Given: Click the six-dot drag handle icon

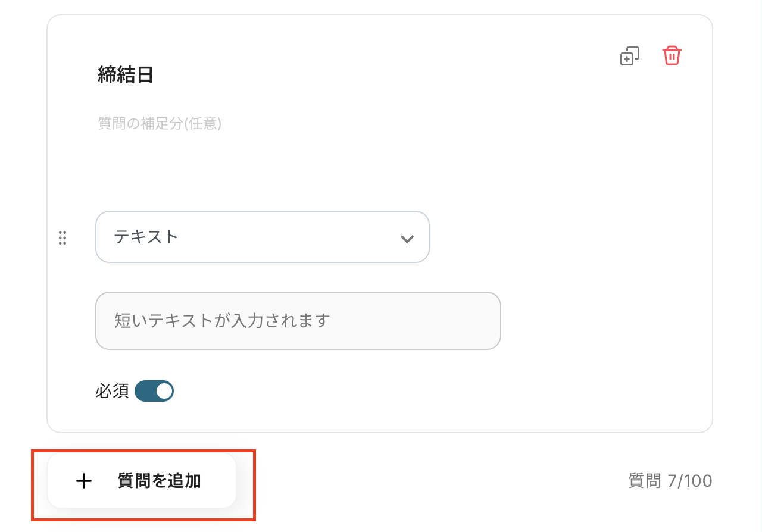Looking at the screenshot, I should (63, 238).
